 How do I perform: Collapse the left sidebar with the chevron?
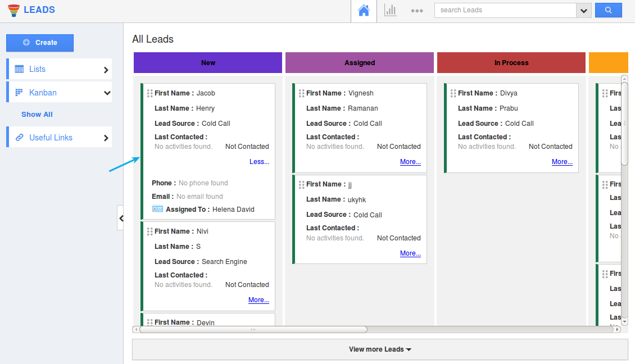click(x=121, y=218)
